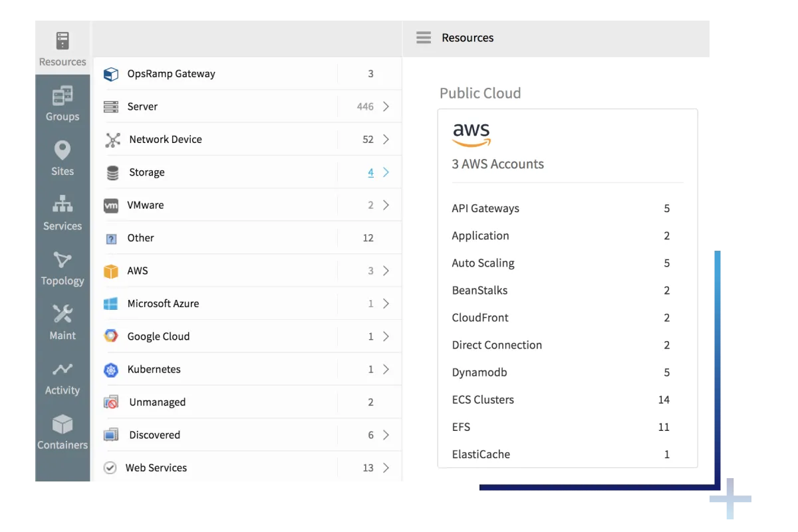Expand the Network Device row chevron
798x532 pixels.
tap(386, 140)
